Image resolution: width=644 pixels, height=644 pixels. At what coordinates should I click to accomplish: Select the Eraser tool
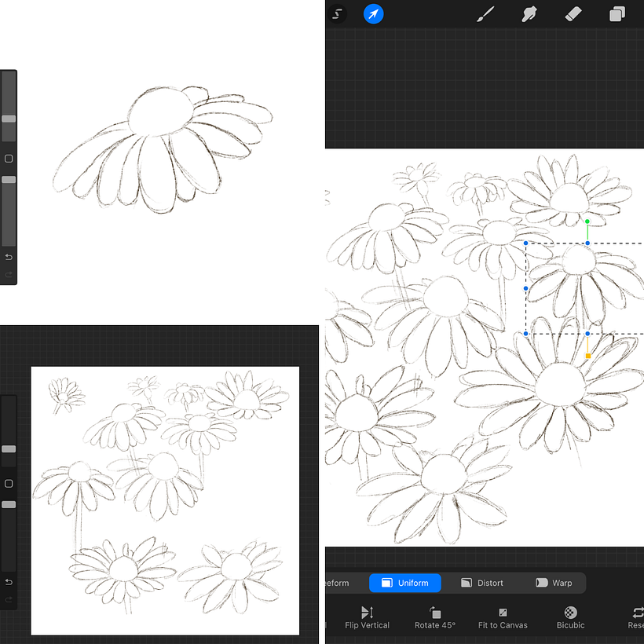pos(573,14)
